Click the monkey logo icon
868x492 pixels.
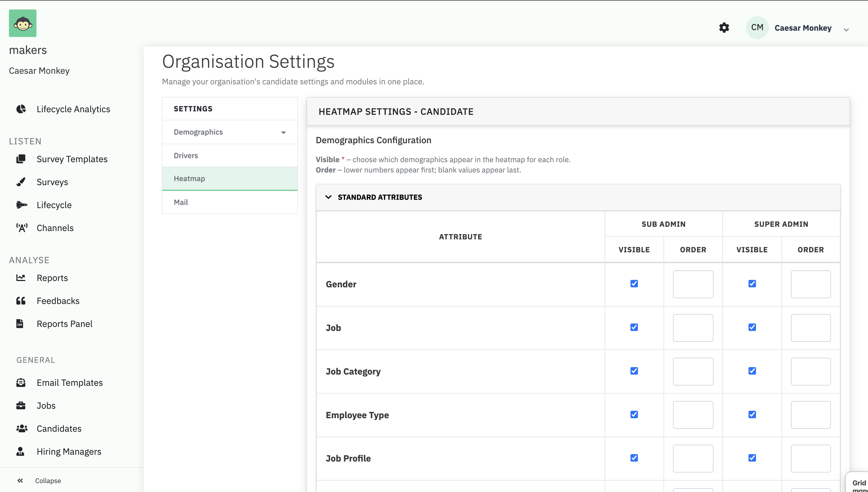[x=23, y=23]
